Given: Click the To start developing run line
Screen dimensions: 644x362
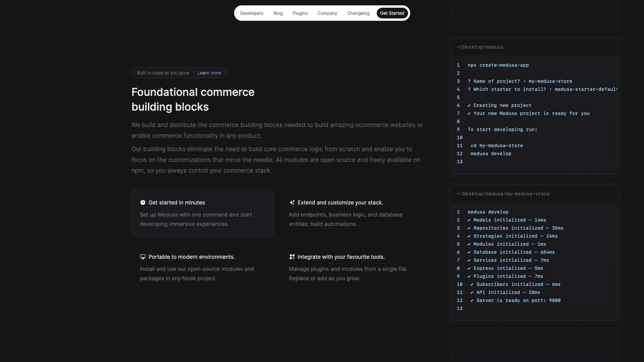Looking at the screenshot, I should (x=502, y=129).
